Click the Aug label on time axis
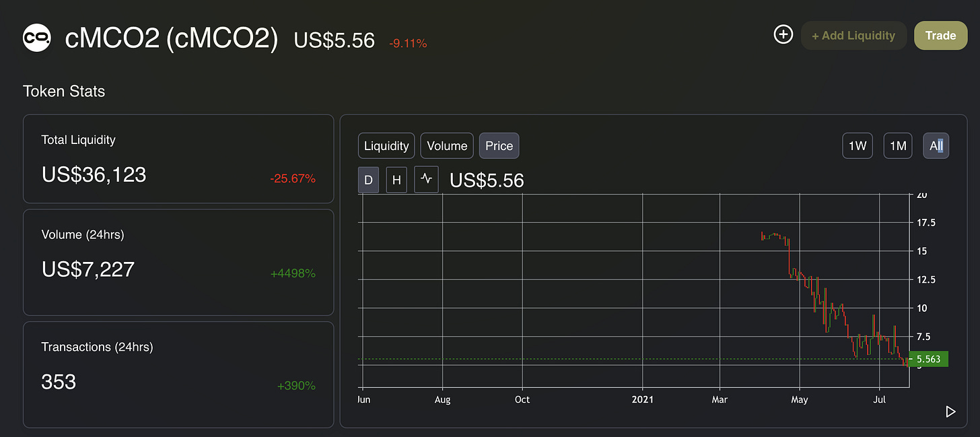980x437 pixels. (x=442, y=399)
